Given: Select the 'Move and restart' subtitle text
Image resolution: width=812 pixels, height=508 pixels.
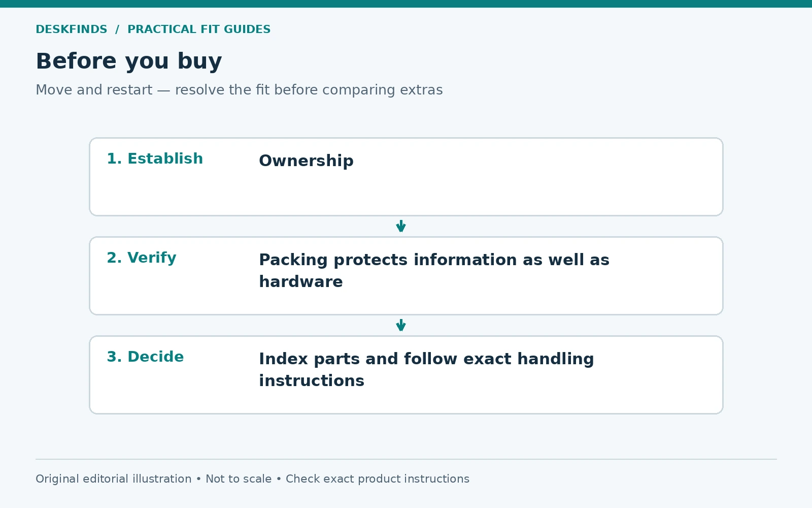Looking at the screenshot, I should (94, 90).
